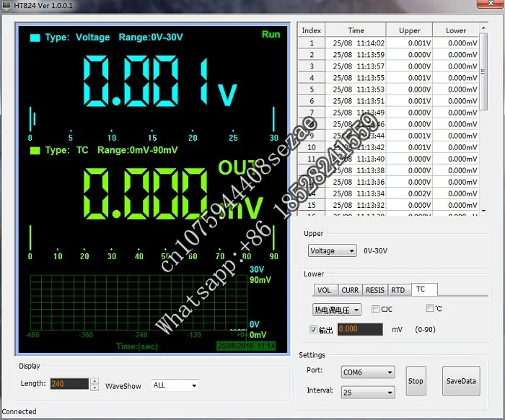Screen dimensions: 505x420
Task: Click the Upper column header
Action: click(x=409, y=30)
